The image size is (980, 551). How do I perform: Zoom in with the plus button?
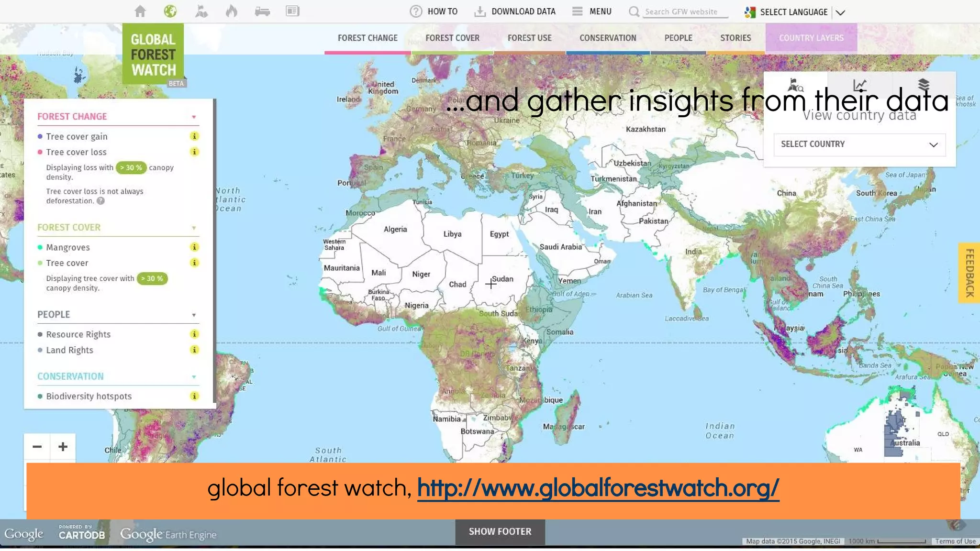(63, 447)
